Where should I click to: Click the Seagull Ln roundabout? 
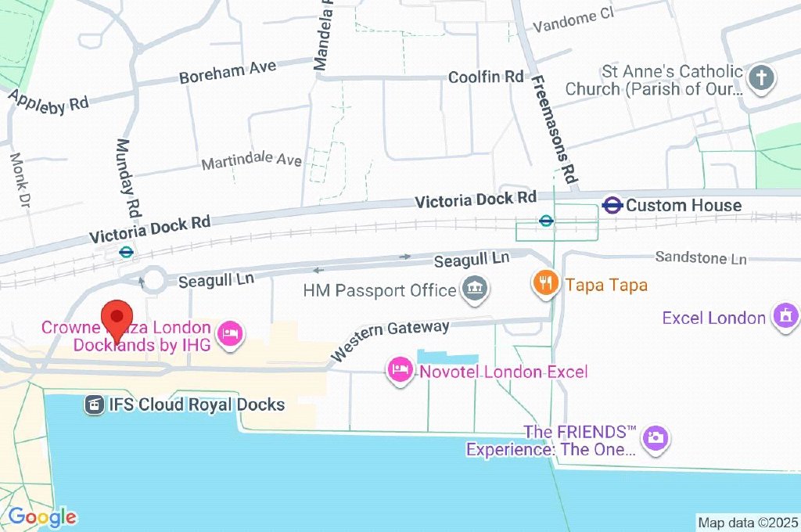point(154,280)
